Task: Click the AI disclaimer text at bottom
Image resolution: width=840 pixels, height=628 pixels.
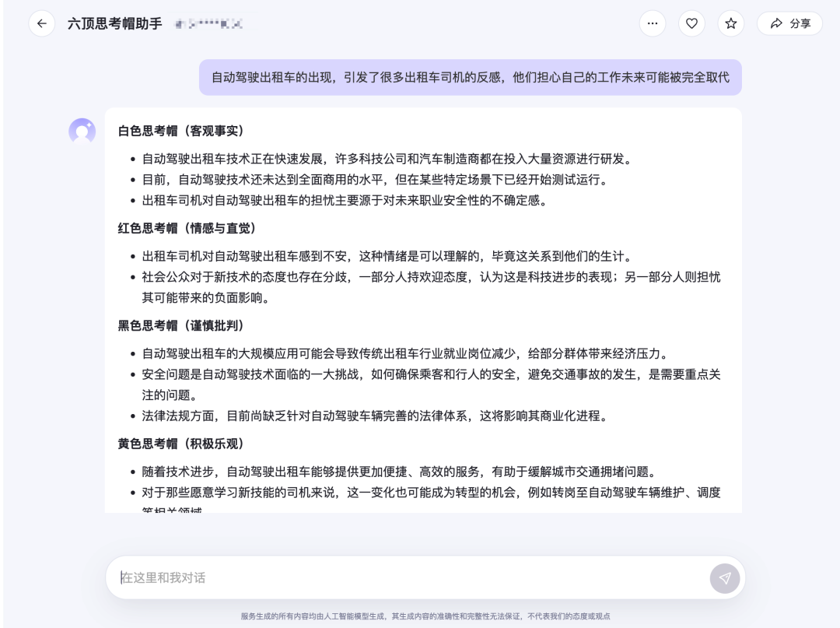Action: [425, 616]
